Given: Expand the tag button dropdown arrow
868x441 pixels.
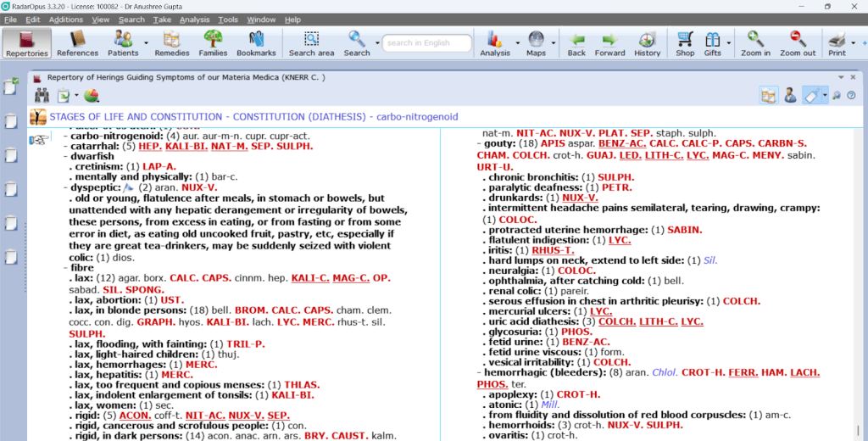Looking at the screenshot, I should [824, 95].
